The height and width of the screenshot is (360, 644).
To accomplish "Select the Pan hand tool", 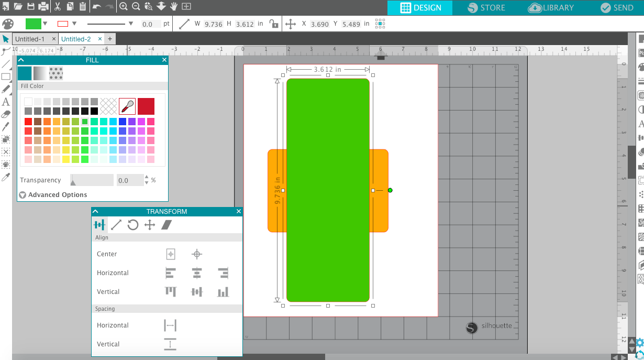I will tap(173, 7).
